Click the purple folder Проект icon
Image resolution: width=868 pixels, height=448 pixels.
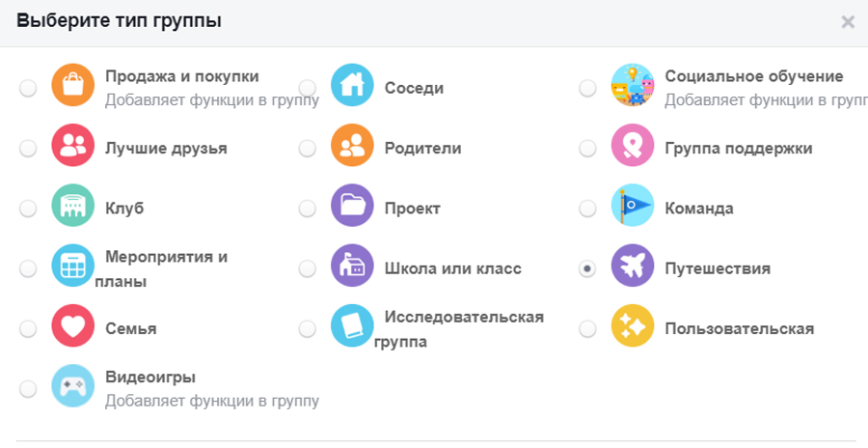point(352,207)
